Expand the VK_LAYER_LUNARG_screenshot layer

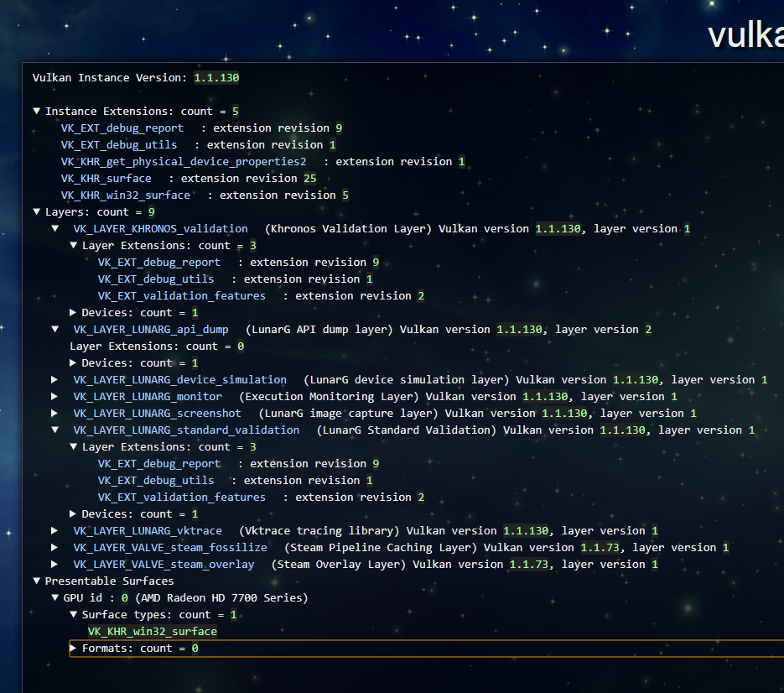pos(55,413)
